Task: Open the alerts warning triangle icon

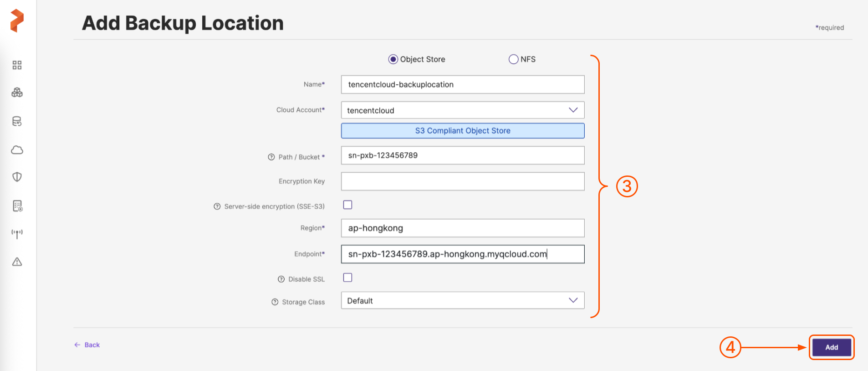Action: (x=17, y=262)
